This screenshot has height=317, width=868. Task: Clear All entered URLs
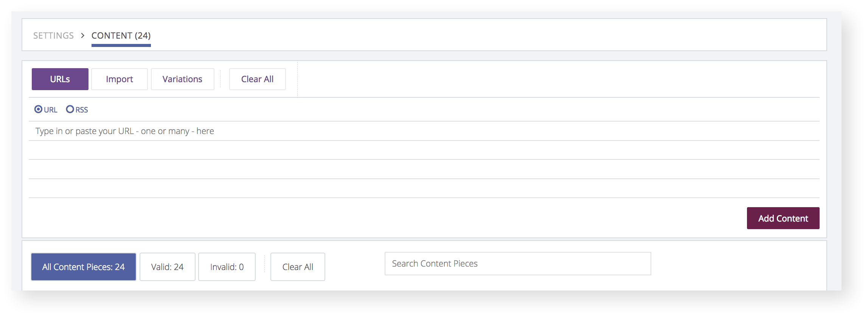257,79
